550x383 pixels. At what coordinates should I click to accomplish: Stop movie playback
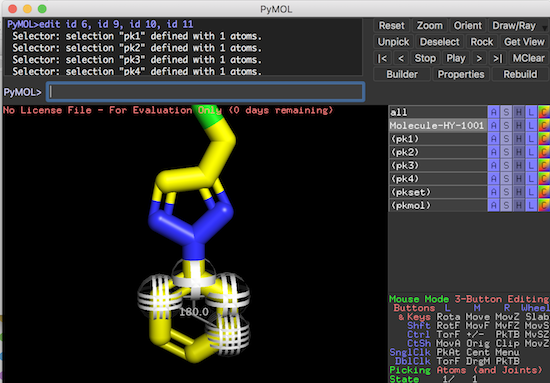[x=425, y=58]
